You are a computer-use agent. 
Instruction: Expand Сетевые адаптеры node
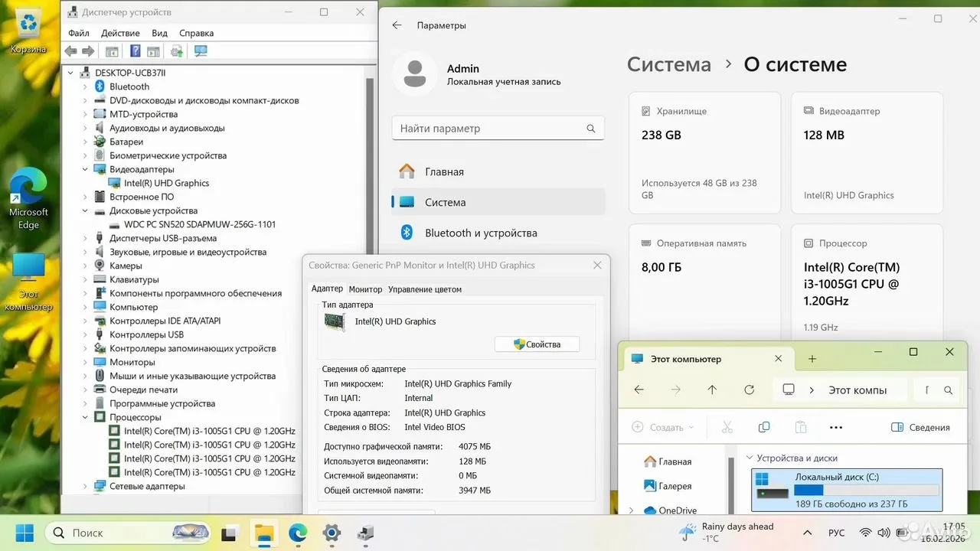[85, 486]
